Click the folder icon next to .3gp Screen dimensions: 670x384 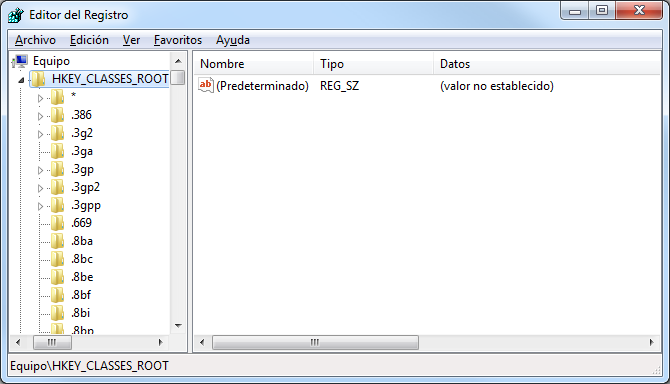pos(57,169)
